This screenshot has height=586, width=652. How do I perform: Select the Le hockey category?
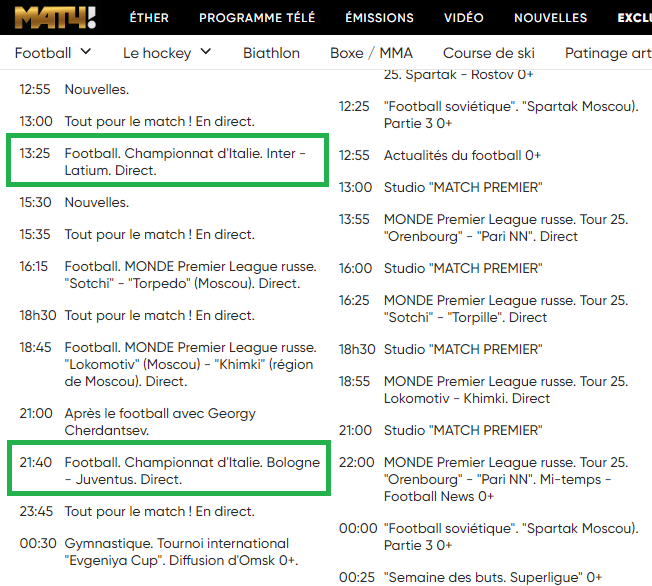point(157,53)
